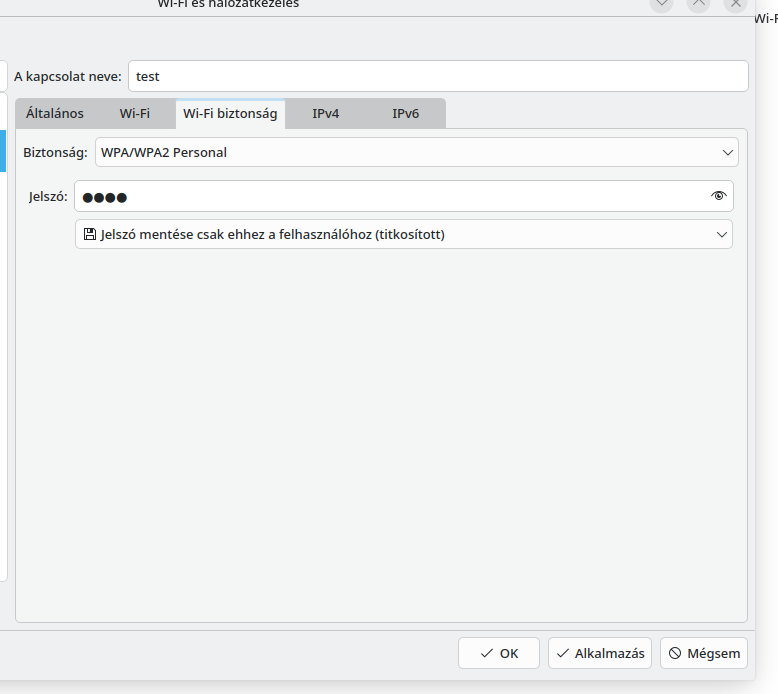Select the Wi-Fi biztonság tab
This screenshot has width=778, height=694.
pos(230,114)
